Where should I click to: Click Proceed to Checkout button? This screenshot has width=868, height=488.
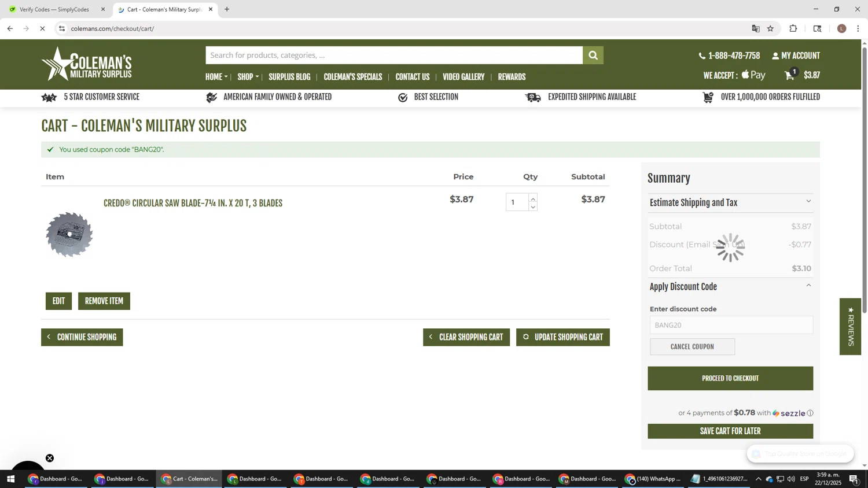click(x=730, y=378)
